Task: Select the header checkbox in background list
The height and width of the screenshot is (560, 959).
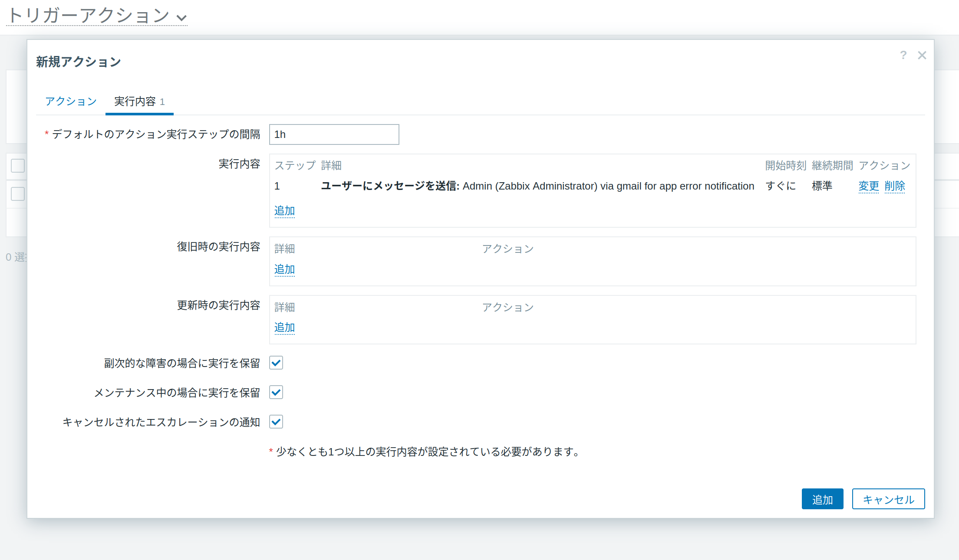Action: [x=17, y=166]
